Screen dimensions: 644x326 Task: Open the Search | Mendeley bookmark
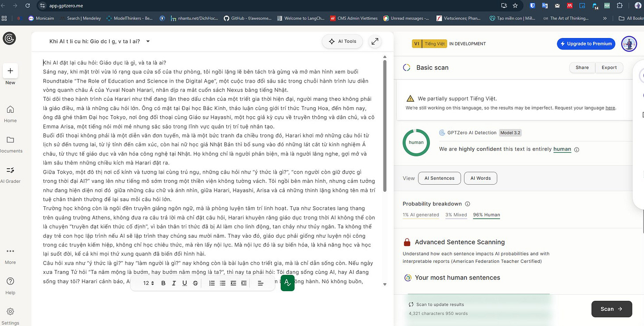click(80, 18)
